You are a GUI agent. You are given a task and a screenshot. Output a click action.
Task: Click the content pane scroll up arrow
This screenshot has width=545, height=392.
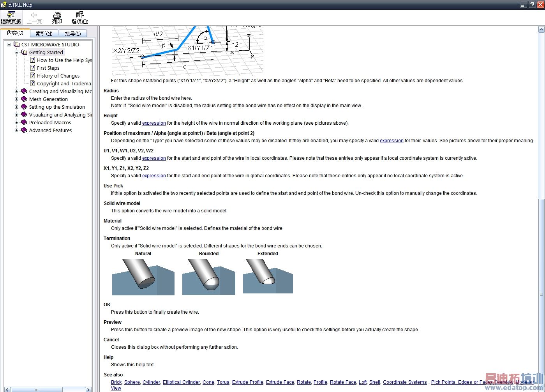click(x=541, y=29)
